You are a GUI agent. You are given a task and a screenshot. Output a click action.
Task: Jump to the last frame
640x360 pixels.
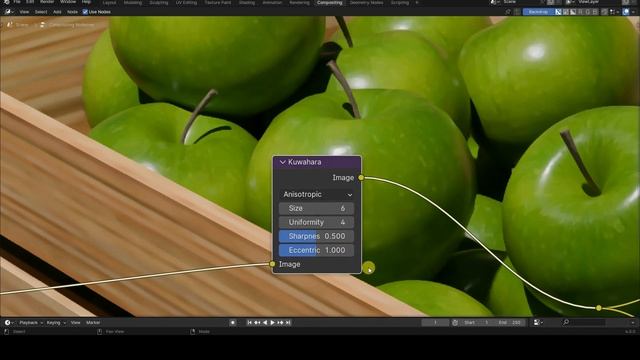click(288, 322)
